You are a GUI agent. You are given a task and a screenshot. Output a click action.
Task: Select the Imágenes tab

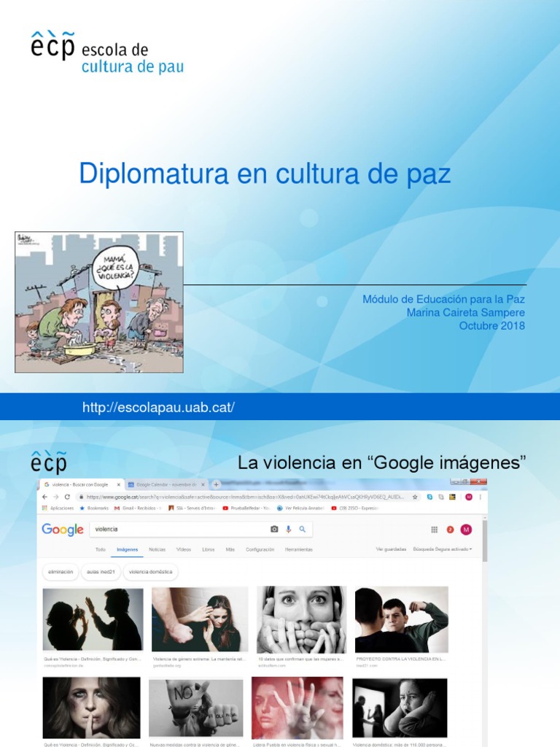127,549
